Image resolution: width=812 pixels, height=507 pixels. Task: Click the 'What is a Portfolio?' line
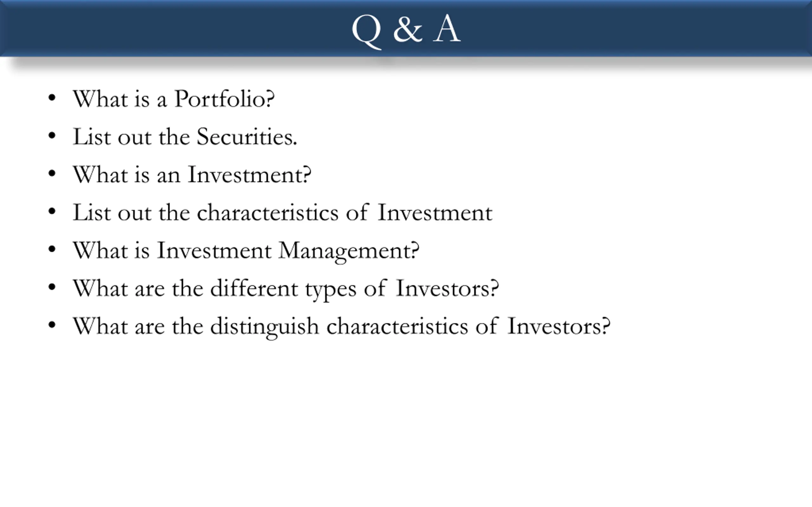(x=174, y=99)
